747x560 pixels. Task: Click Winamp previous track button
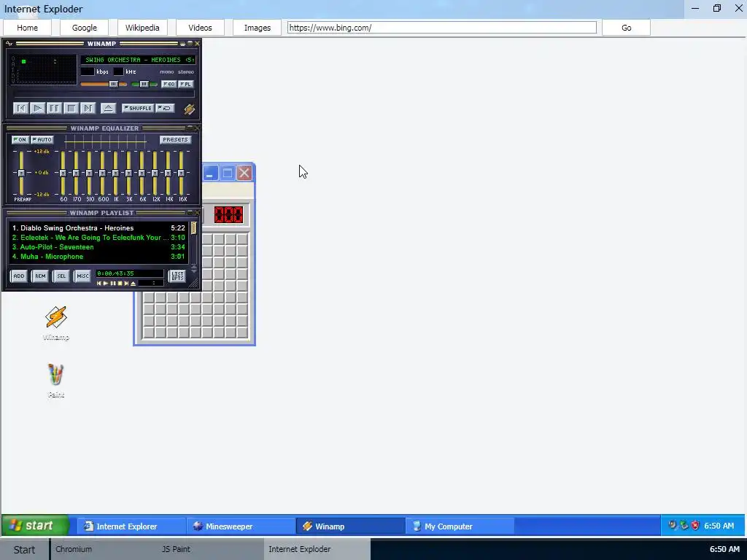(x=21, y=109)
